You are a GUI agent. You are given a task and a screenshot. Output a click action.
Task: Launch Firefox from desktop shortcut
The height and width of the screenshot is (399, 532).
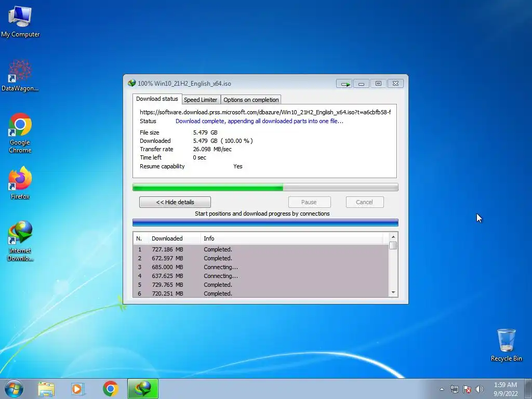(20, 182)
